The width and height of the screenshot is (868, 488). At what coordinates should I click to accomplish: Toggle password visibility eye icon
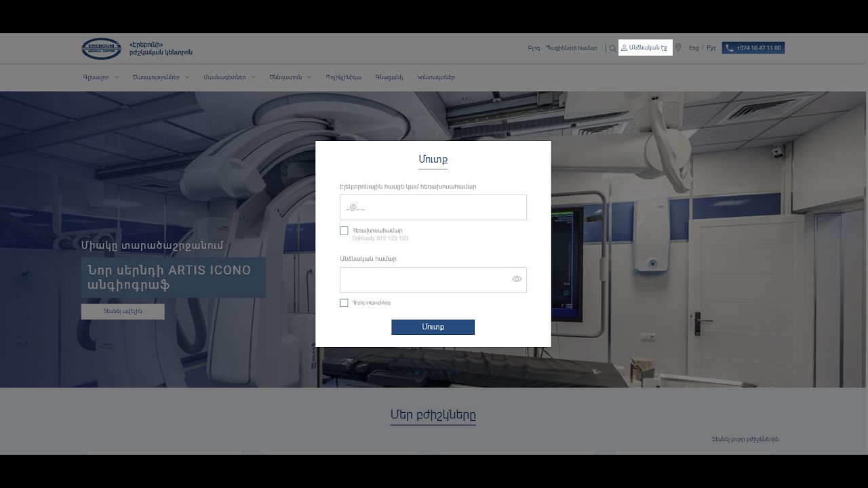(517, 279)
